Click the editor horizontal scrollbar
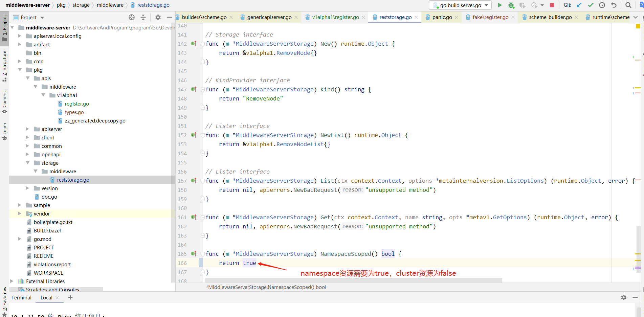The image size is (644, 317). coord(354,280)
